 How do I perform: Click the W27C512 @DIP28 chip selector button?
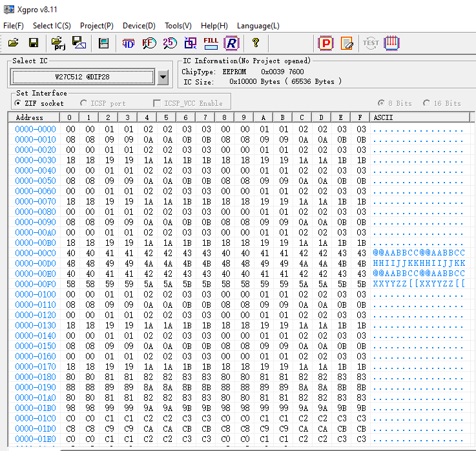tap(83, 77)
